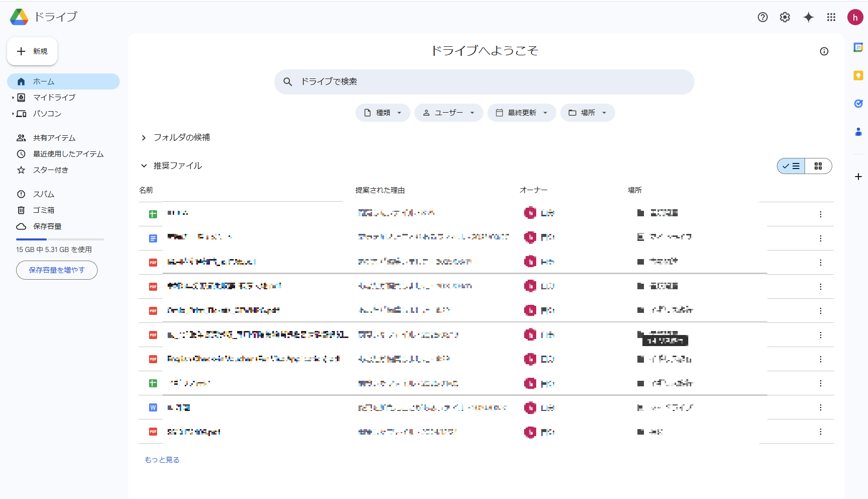
Task: Open the Google Keep side panel
Action: (858, 75)
